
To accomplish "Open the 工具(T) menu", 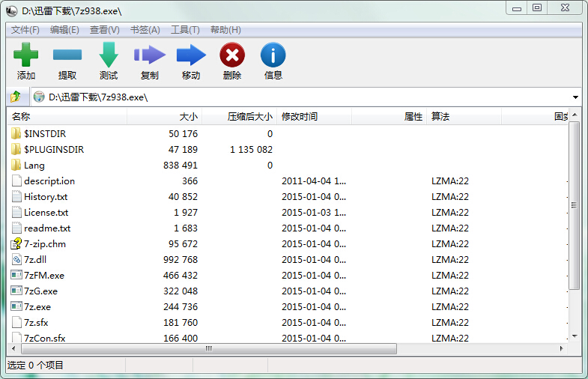I will click(x=185, y=30).
